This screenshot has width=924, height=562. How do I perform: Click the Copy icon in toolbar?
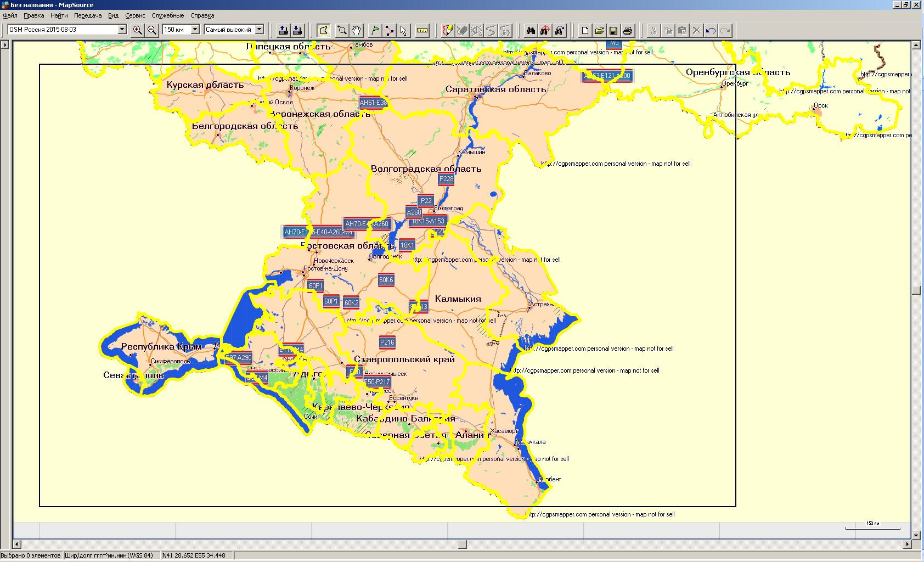click(668, 30)
